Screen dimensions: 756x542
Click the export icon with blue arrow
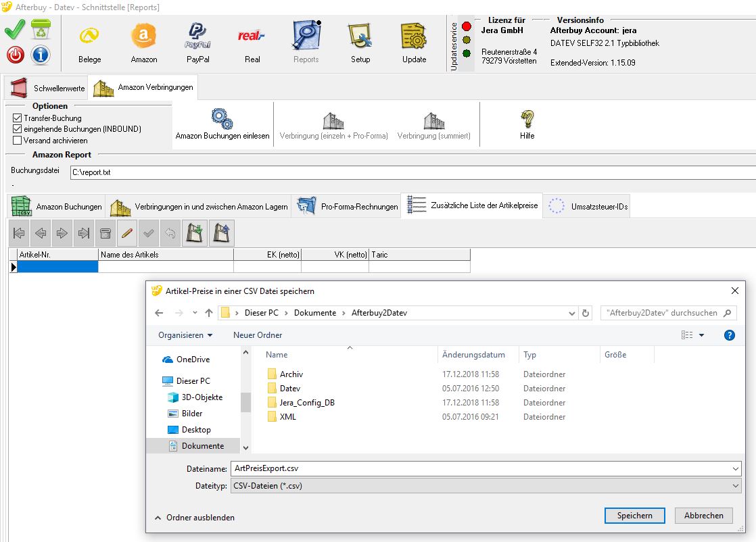point(221,233)
